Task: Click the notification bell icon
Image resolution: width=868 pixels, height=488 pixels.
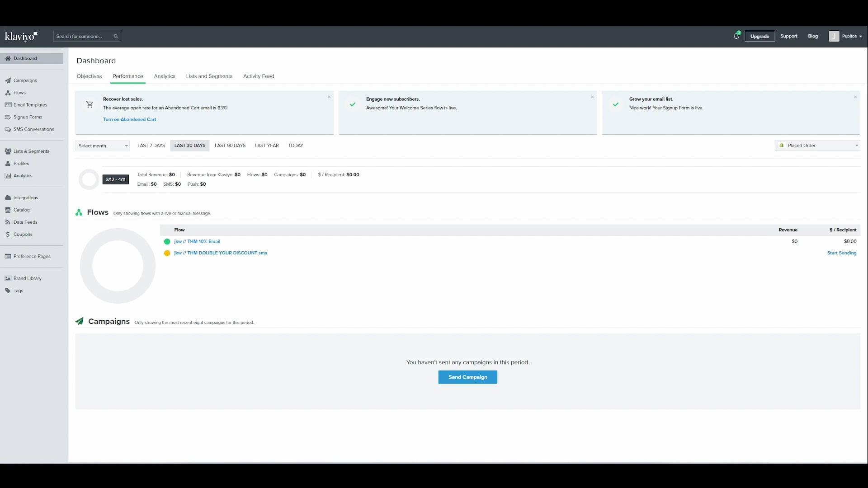Action: click(736, 36)
